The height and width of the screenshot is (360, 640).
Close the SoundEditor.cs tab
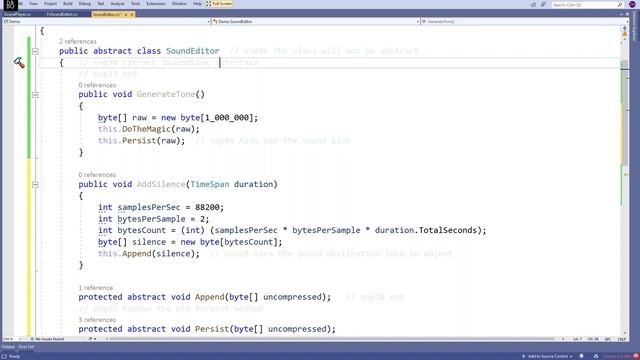point(132,15)
